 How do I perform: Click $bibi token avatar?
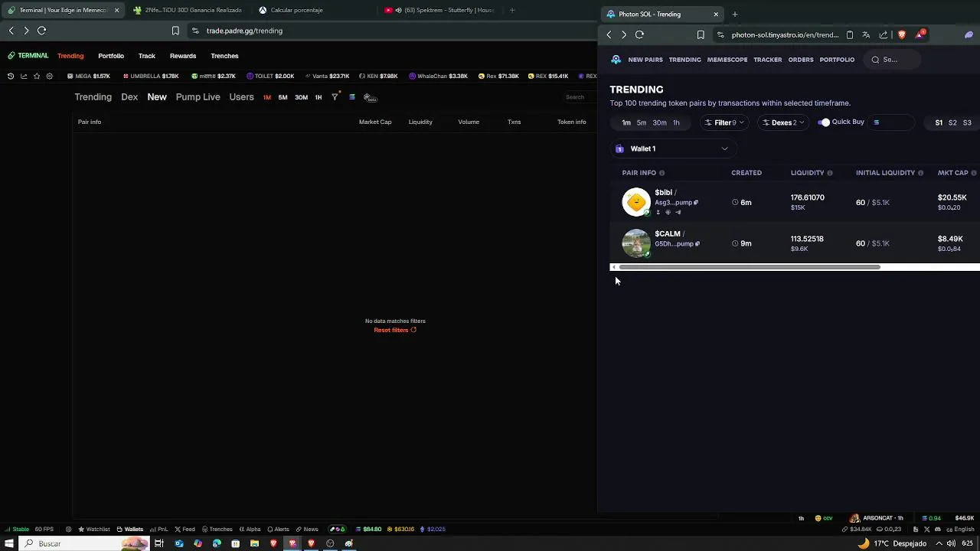(x=636, y=202)
